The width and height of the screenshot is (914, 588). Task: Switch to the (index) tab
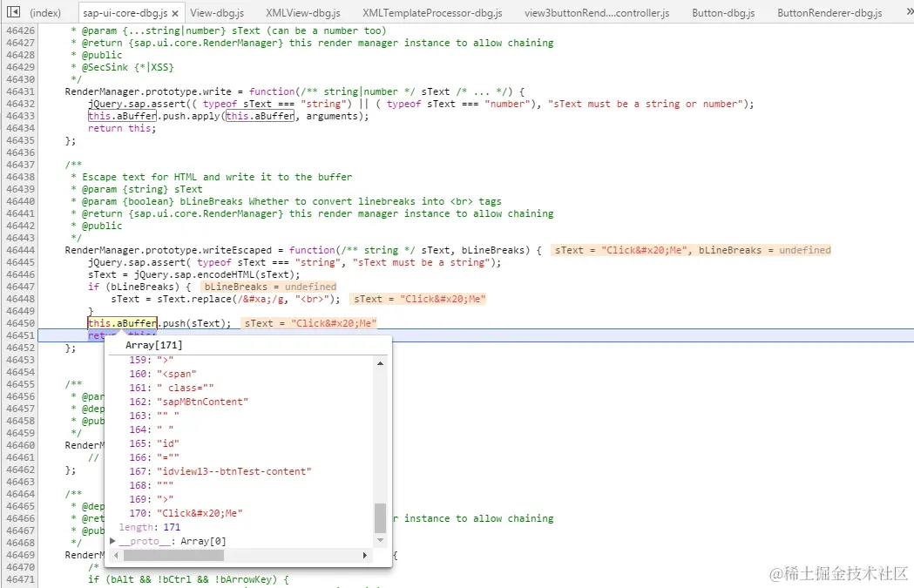[45, 13]
